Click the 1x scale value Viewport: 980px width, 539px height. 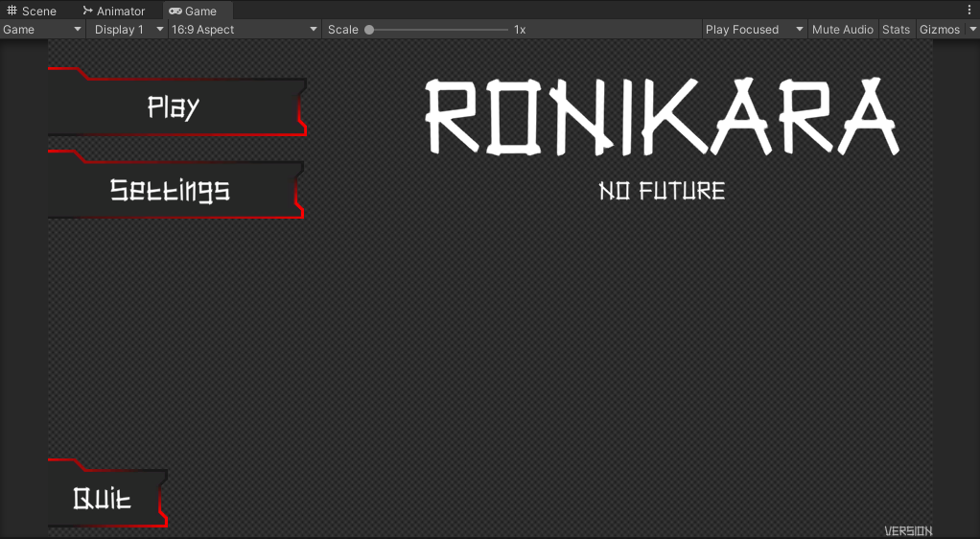[x=520, y=30]
